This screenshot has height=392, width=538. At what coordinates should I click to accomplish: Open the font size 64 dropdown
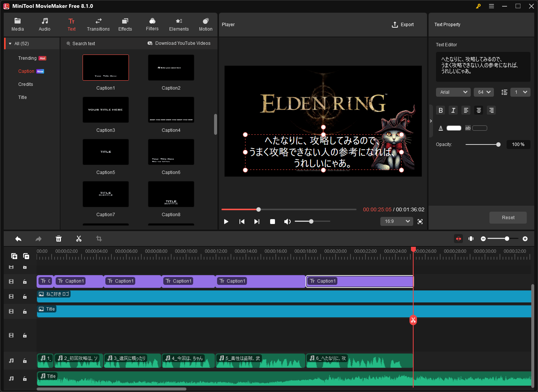click(484, 92)
